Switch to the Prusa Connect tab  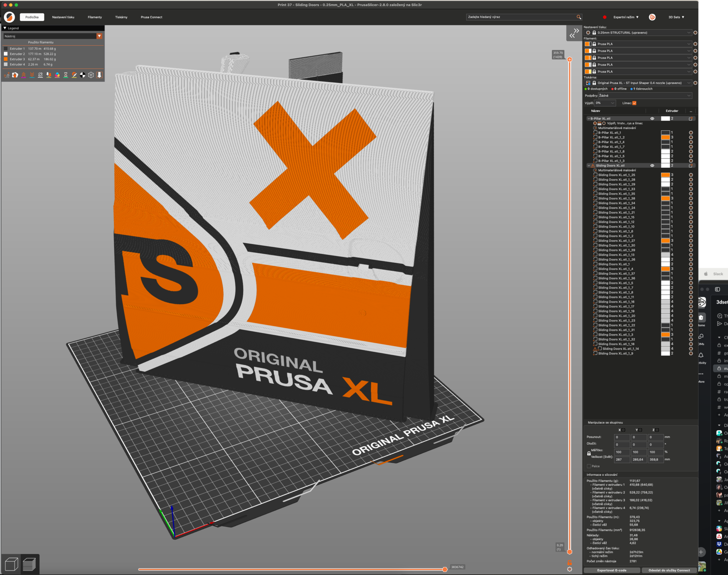[x=151, y=17]
